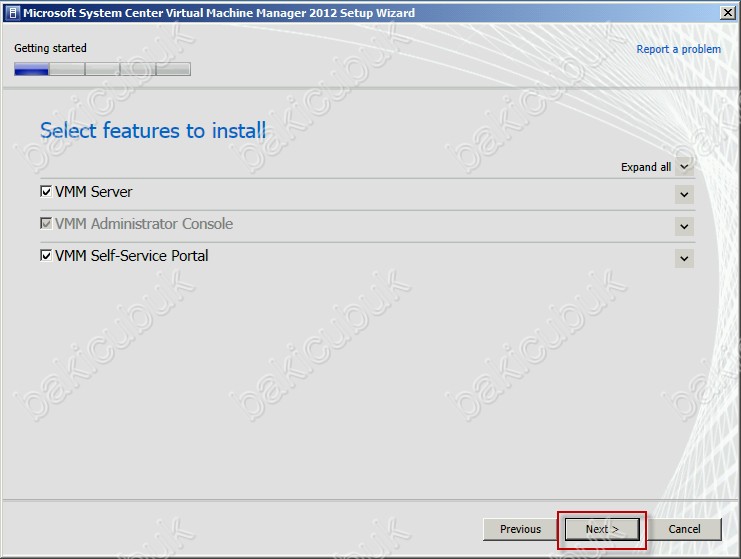Click the VMM Administrator Console label
This screenshot has width=741, height=559.
click(x=144, y=224)
